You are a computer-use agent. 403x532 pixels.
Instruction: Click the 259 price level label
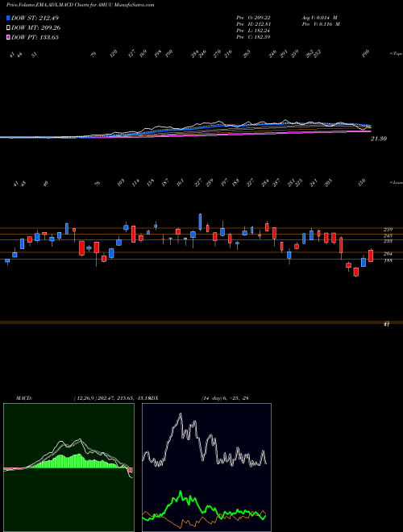pyautogui.click(x=388, y=230)
